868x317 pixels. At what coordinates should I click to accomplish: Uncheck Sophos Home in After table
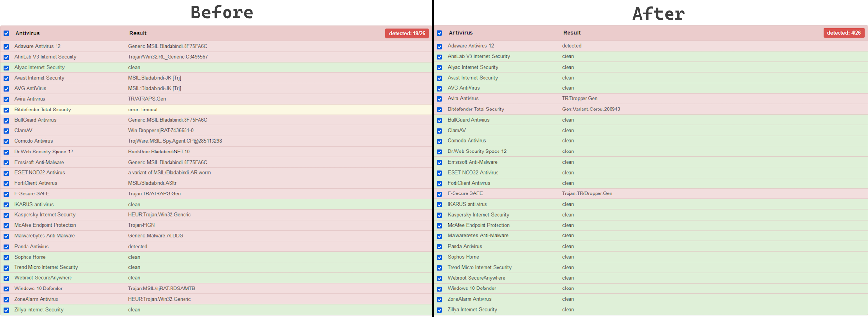(440, 257)
